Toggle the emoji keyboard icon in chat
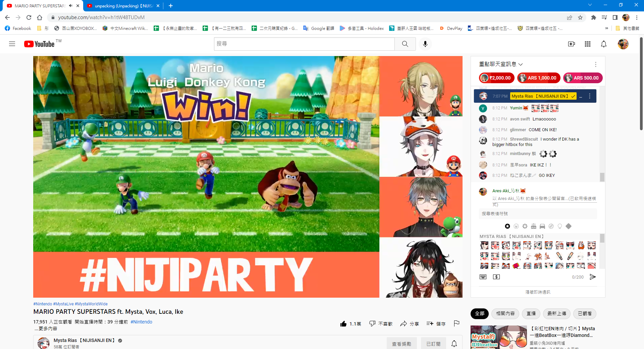Screen dimensions: 644x349 click(x=483, y=277)
